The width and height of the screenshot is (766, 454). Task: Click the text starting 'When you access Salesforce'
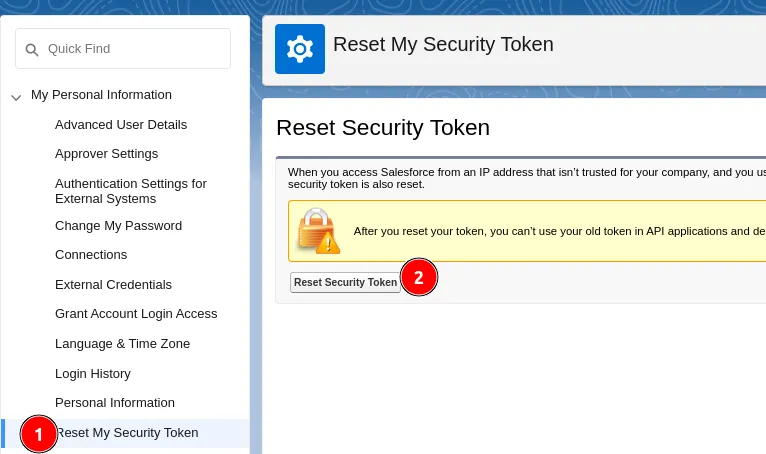click(x=527, y=178)
